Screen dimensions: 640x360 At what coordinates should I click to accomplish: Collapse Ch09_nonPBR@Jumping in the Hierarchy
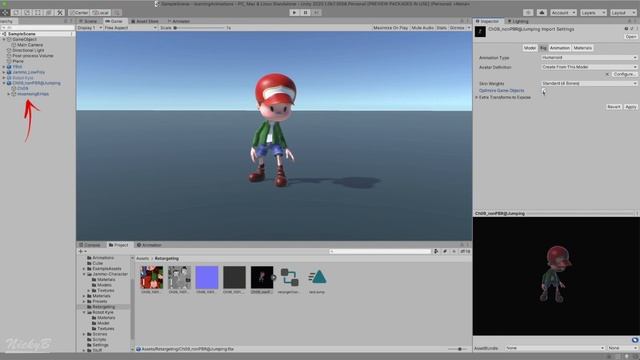4,83
